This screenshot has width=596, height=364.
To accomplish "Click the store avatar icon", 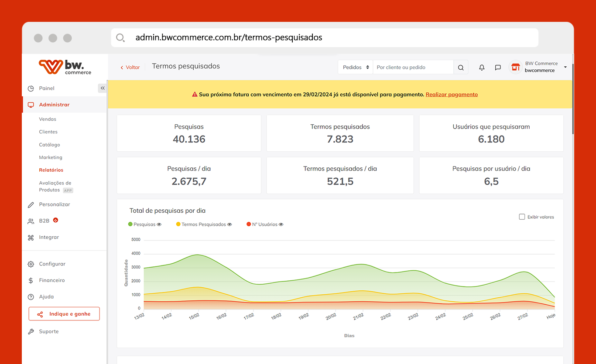I will (516, 67).
